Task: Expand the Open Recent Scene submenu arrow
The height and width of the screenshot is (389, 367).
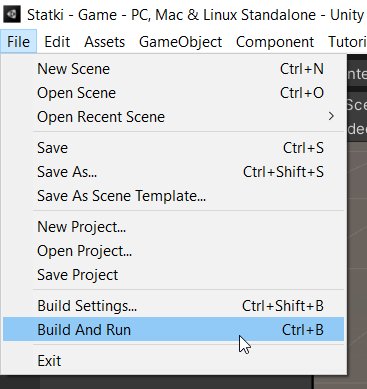Action: pyautogui.click(x=331, y=116)
